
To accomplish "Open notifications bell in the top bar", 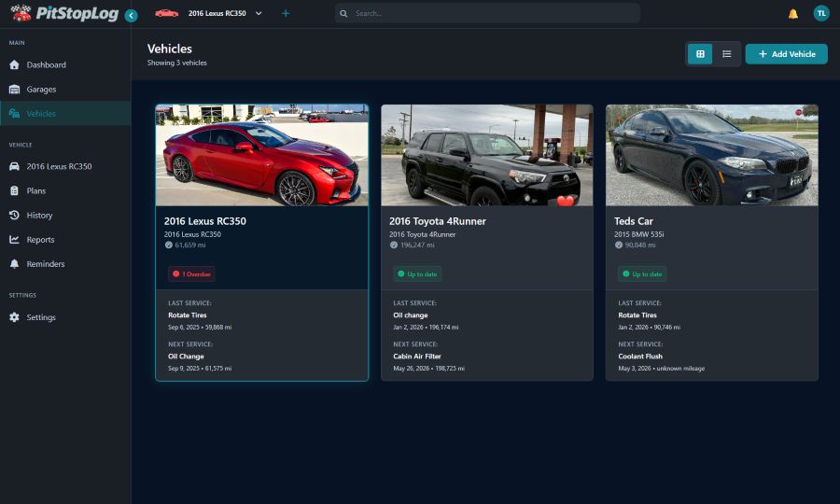I will pyautogui.click(x=792, y=14).
